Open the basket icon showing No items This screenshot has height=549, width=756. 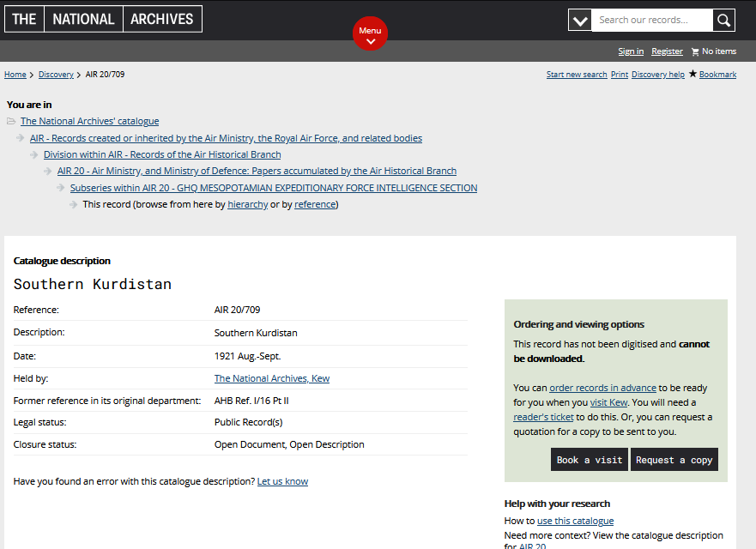[695, 51]
